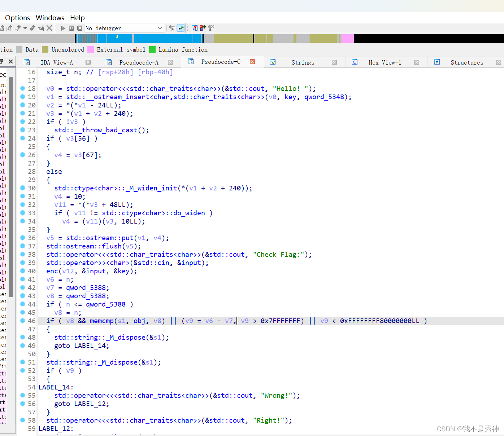Start the debugger process (play icon)

click(x=63, y=28)
